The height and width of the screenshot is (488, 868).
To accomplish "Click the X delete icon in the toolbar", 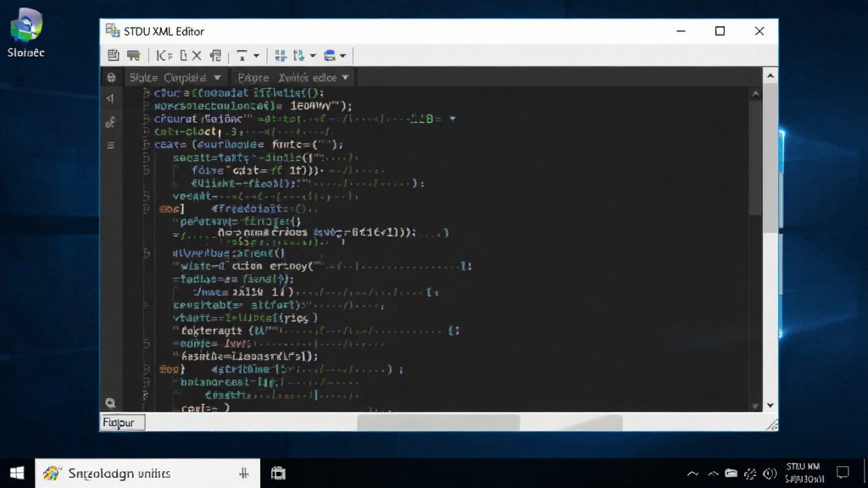I will pos(197,55).
